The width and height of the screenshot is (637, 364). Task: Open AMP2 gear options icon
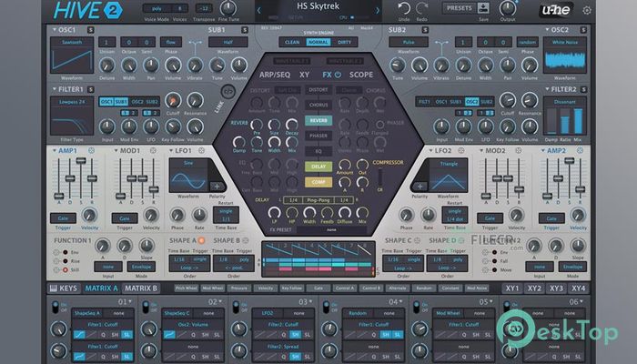[581, 150]
